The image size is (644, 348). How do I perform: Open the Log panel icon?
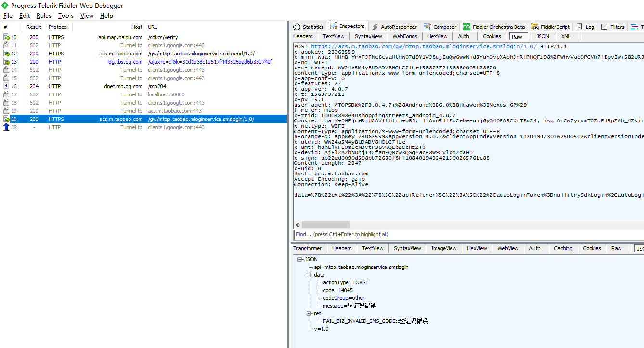click(x=580, y=27)
